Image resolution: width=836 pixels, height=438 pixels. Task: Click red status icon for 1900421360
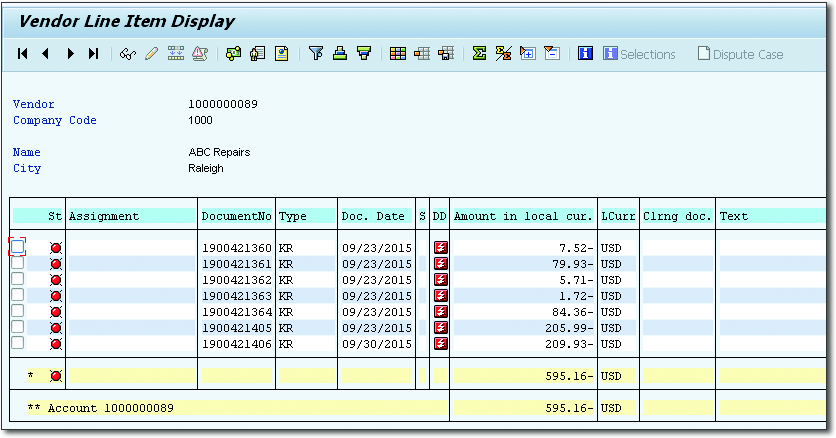click(x=56, y=248)
